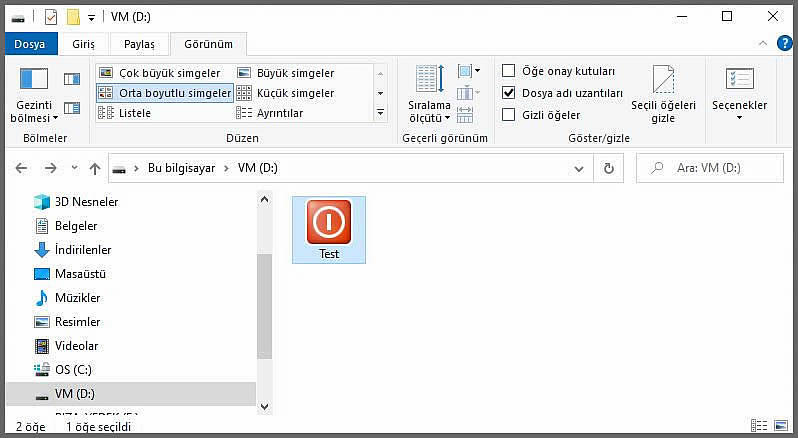This screenshot has height=438, width=798.
Task: Switch to the Paylaş ribbon tab
Action: tap(139, 44)
